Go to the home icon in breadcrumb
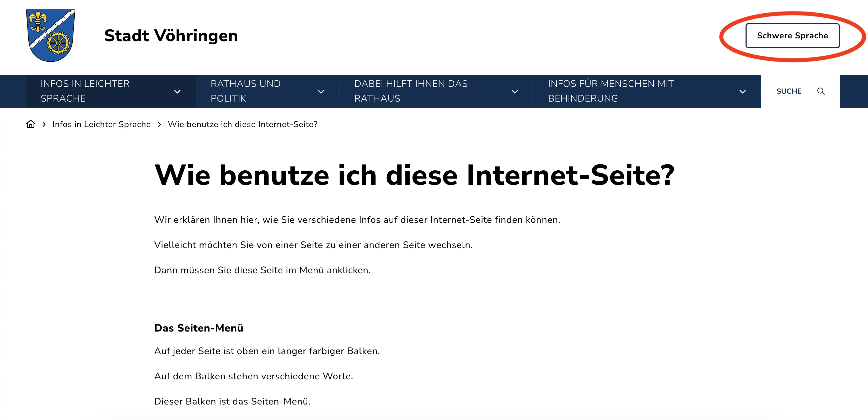The width and height of the screenshot is (868, 420). point(31,124)
